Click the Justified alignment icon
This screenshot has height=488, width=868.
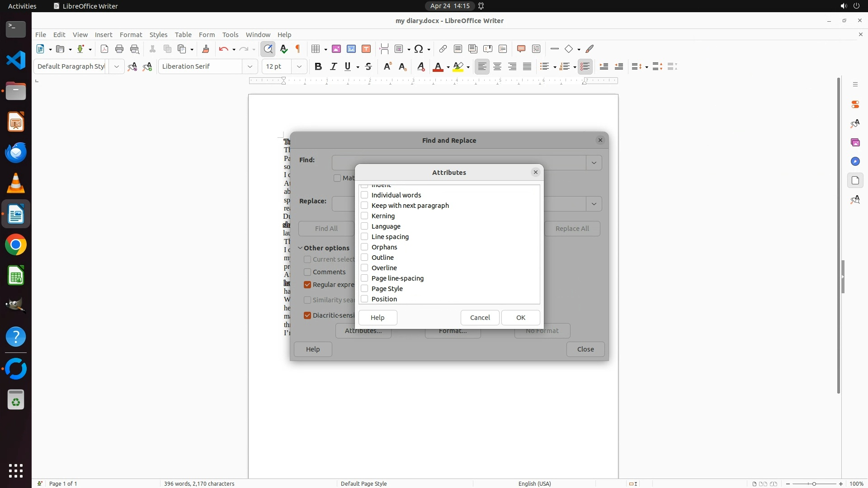click(x=527, y=66)
